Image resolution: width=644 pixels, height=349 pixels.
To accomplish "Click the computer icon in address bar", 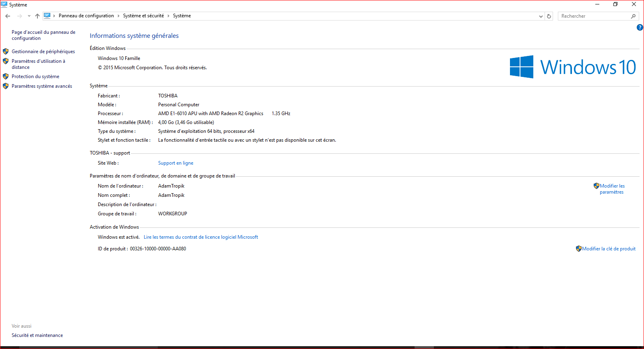I will pyautogui.click(x=47, y=16).
